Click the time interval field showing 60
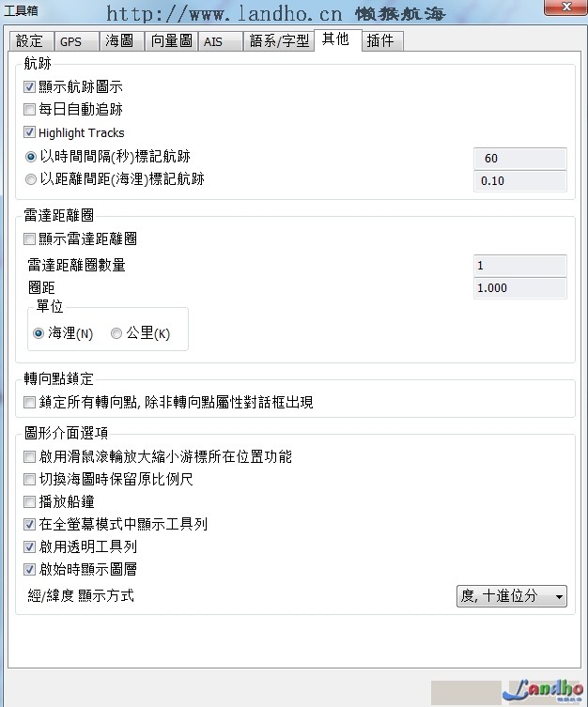The image size is (588, 707). tap(519, 158)
